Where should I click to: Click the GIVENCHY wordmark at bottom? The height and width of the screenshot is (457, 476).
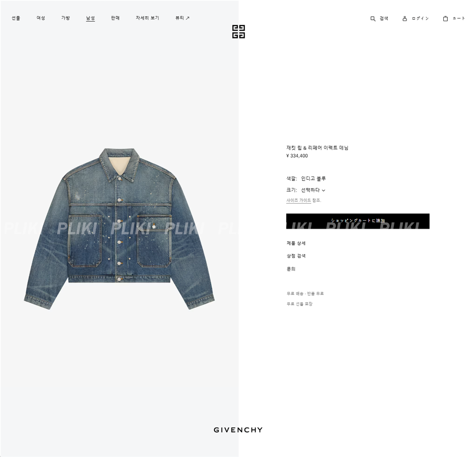238,430
